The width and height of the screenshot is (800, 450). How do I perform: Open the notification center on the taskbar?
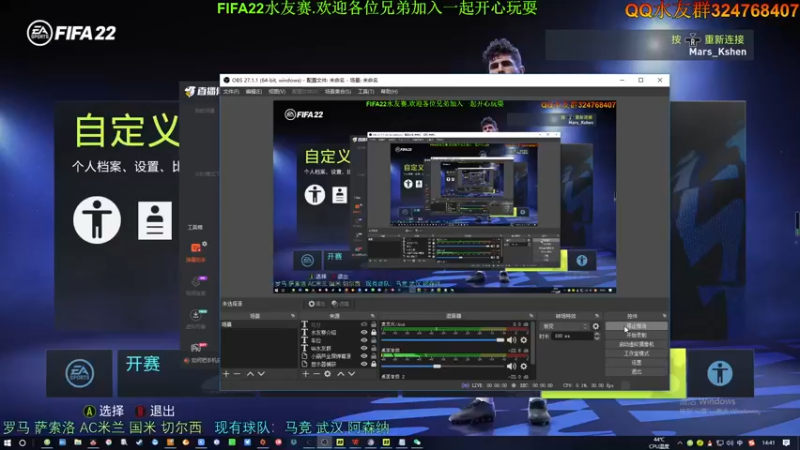point(786,442)
